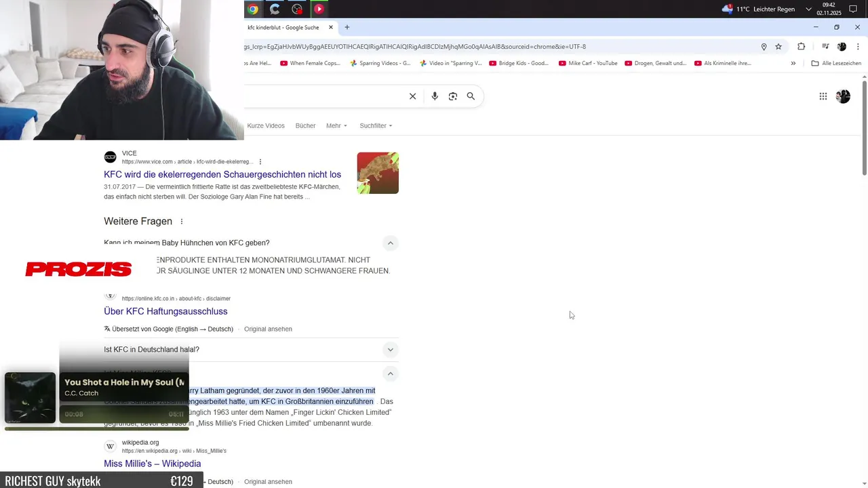Open the weather widget showing 11°C
The width and height of the screenshot is (868, 488).
pos(758,9)
